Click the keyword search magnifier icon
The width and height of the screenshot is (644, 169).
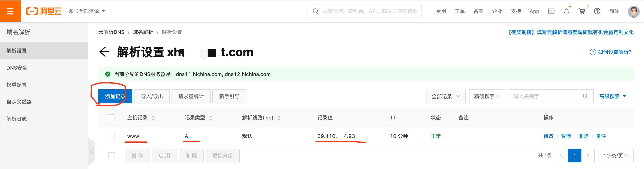pos(585,96)
